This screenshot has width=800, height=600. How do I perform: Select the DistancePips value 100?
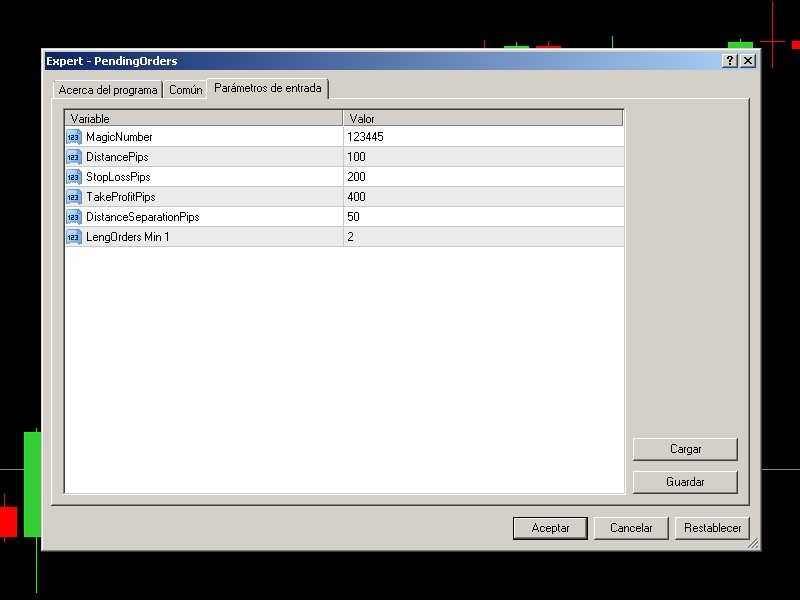484,157
